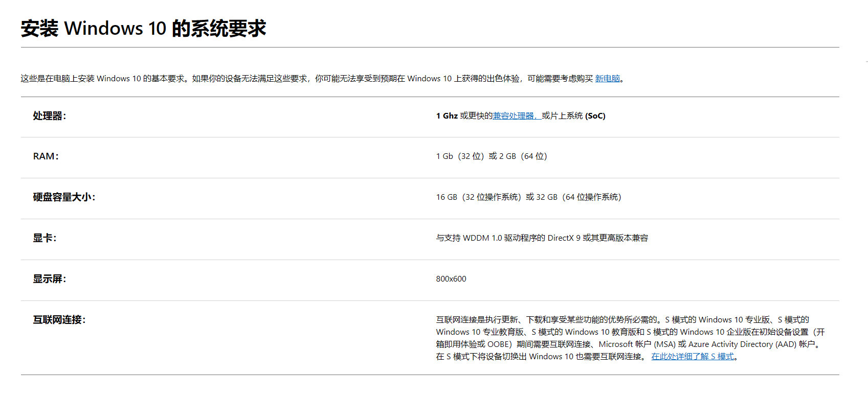Select the RAM row label

pyautogui.click(x=46, y=156)
